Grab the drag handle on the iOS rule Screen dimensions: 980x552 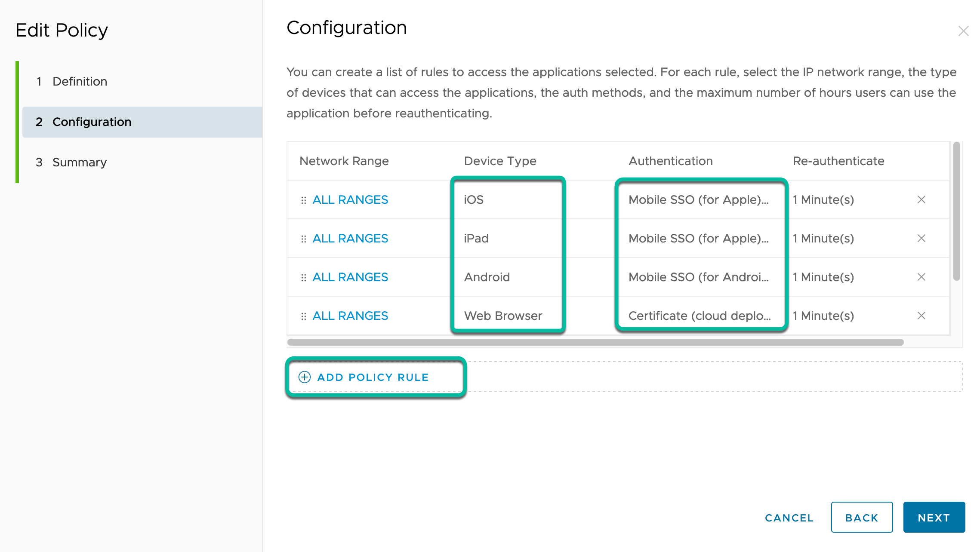303,199
